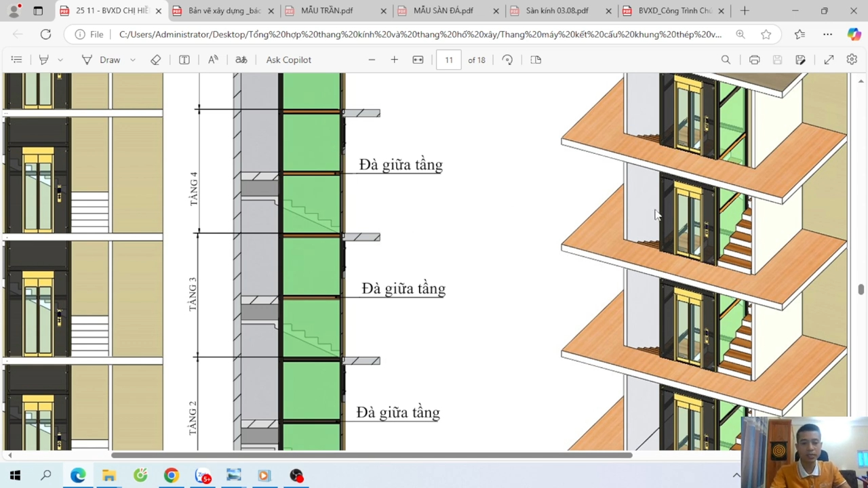Zoom out with the minus button
Viewport: 868px width, 488px height.
point(372,60)
